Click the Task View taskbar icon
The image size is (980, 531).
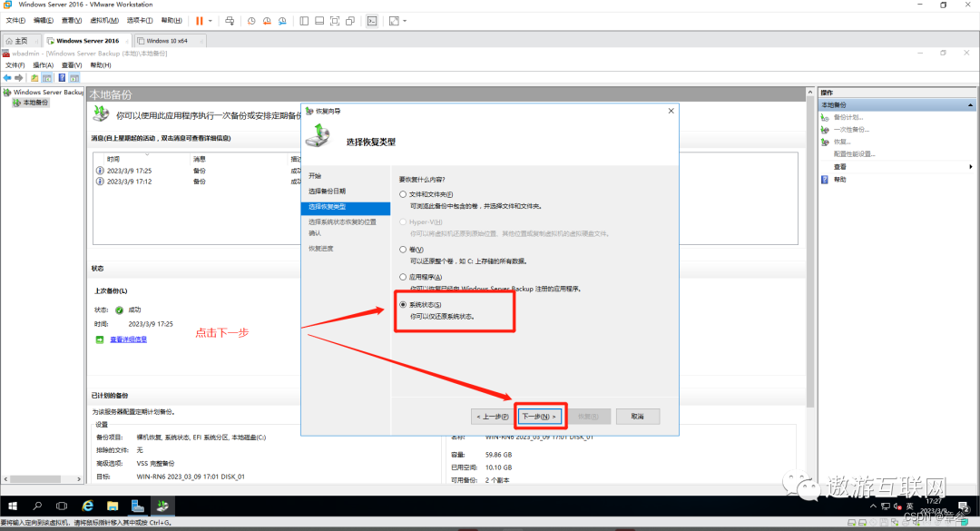62,506
